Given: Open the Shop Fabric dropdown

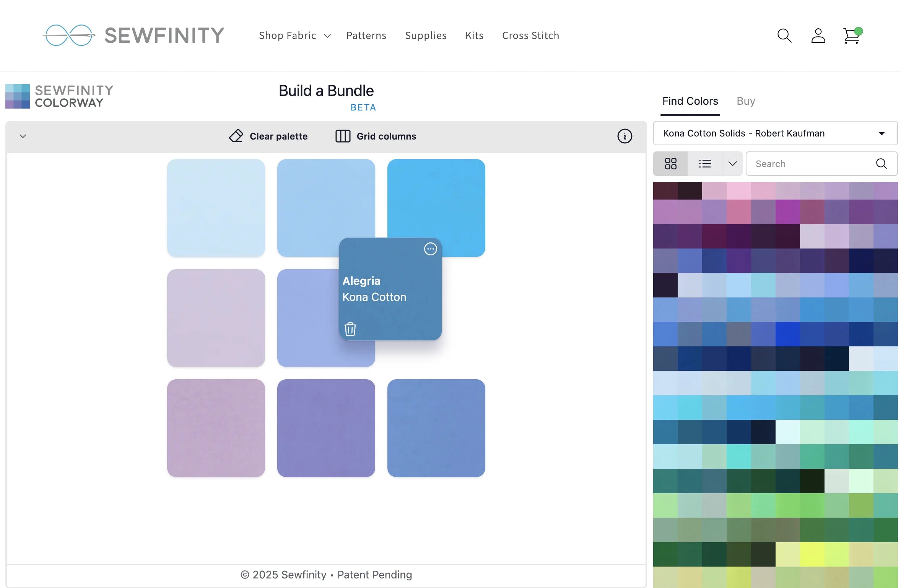Looking at the screenshot, I should (294, 35).
